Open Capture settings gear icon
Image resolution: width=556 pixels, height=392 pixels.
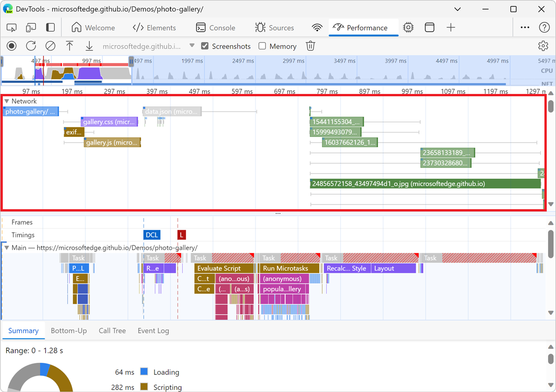[543, 46]
